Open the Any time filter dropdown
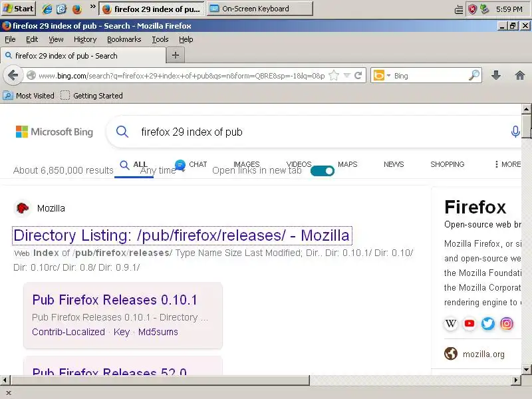The width and height of the screenshot is (532, 399). 163,170
